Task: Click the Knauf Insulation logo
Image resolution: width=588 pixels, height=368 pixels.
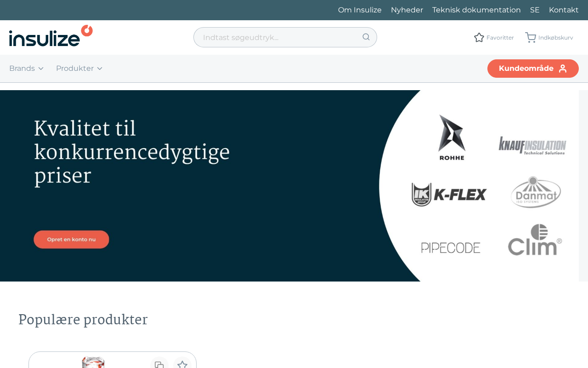Action: [x=532, y=145]
